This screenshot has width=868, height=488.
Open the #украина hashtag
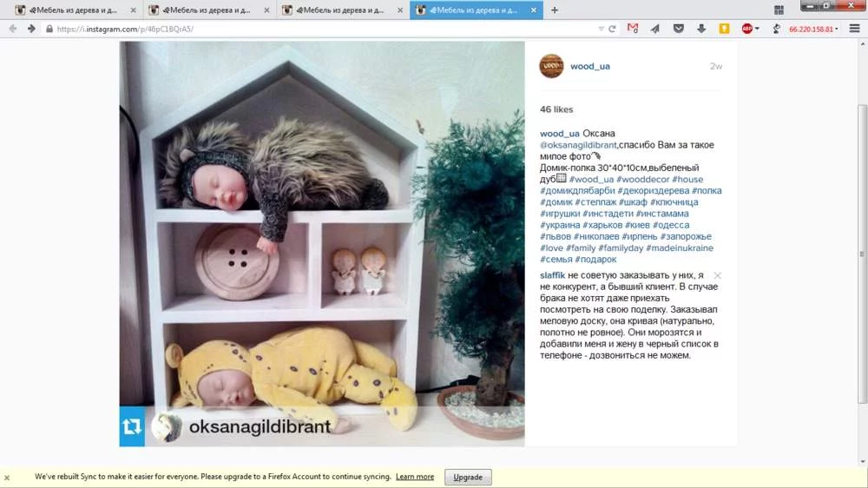(560, 225)
